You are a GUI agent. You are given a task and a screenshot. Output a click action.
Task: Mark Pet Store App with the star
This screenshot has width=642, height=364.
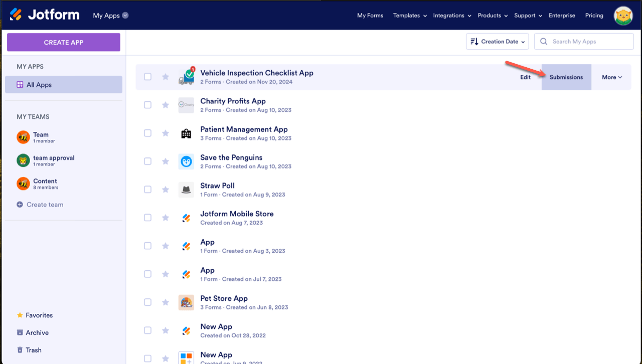point(166,302)
